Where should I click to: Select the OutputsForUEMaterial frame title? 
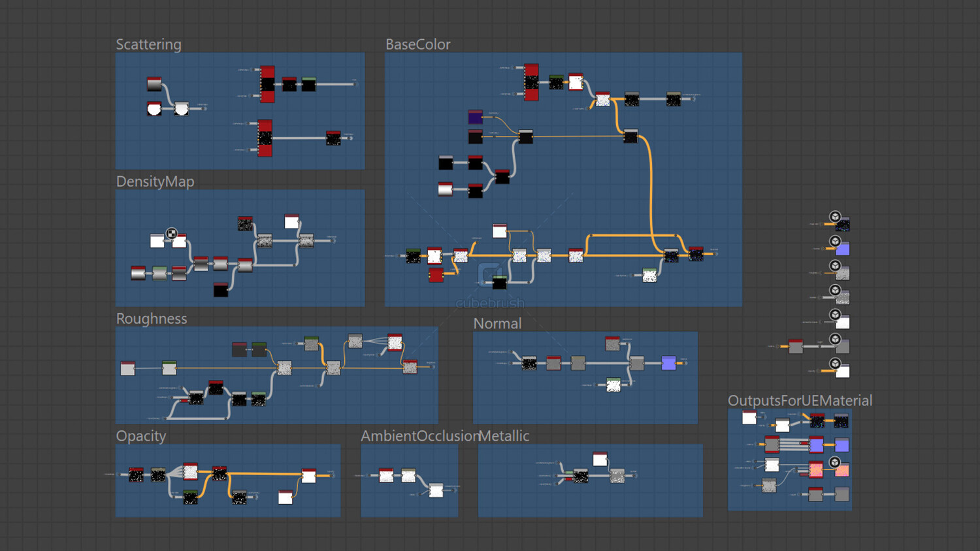tap(800, 401)
